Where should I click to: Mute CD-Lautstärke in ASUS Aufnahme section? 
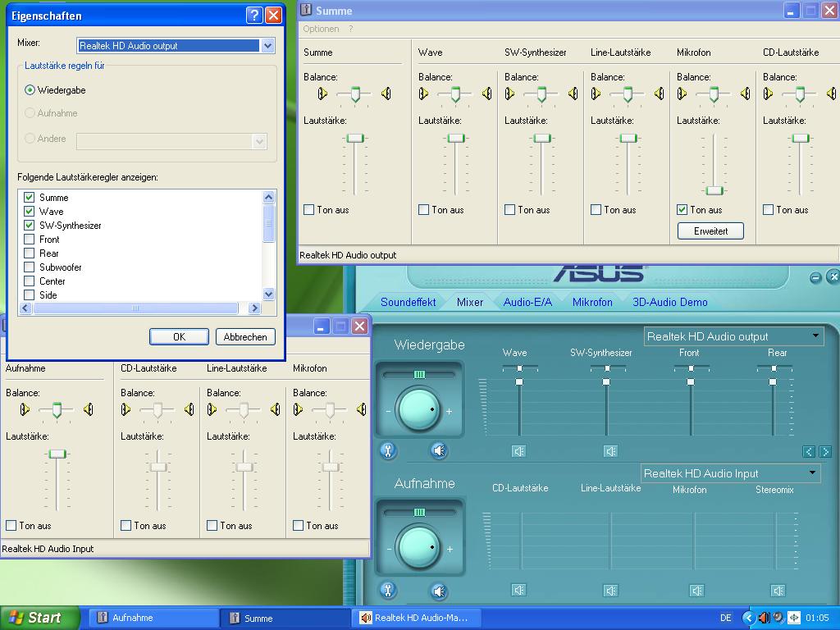tap(518, 590)
